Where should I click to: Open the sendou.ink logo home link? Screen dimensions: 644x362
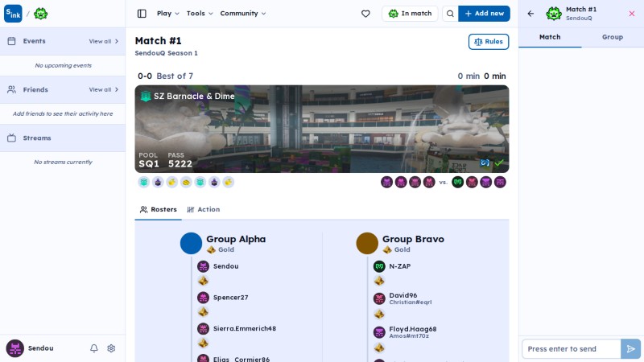click(13, 14)
